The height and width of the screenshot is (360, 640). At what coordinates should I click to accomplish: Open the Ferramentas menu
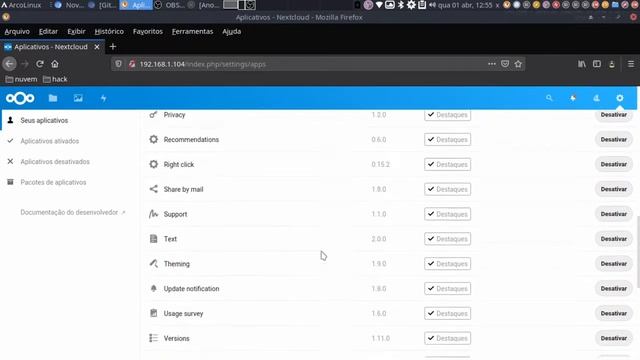click(192, 31)
